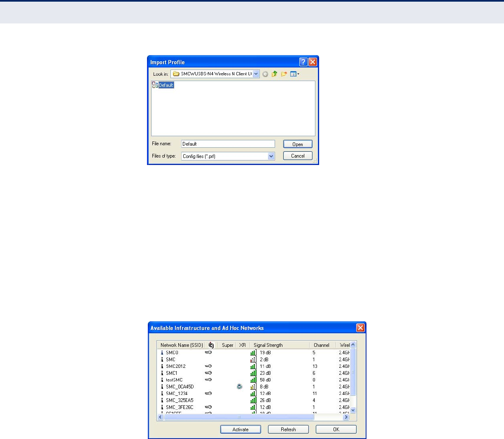Click the 26 dB signal bars icon

pyautogui.click(x=253, y=400)
